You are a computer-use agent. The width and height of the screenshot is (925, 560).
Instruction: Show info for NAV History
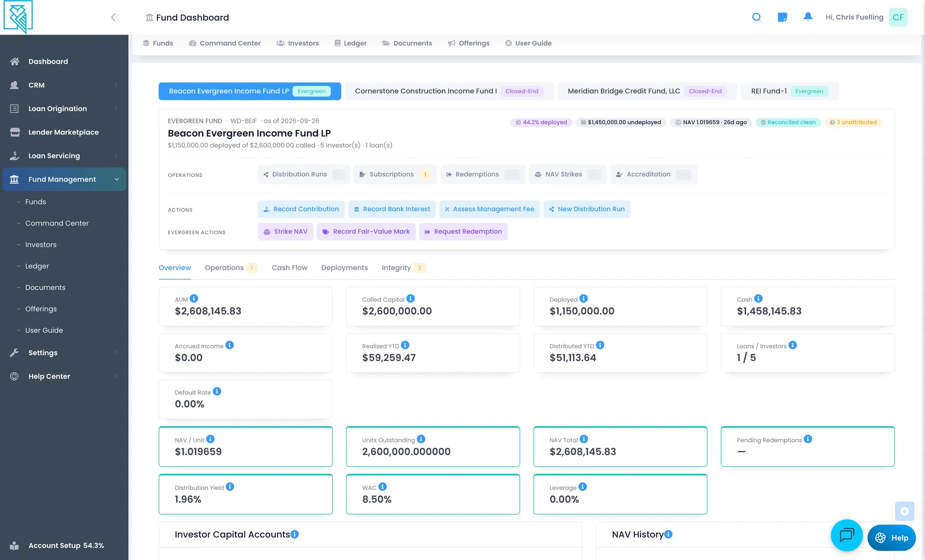[x=669, y=535]
